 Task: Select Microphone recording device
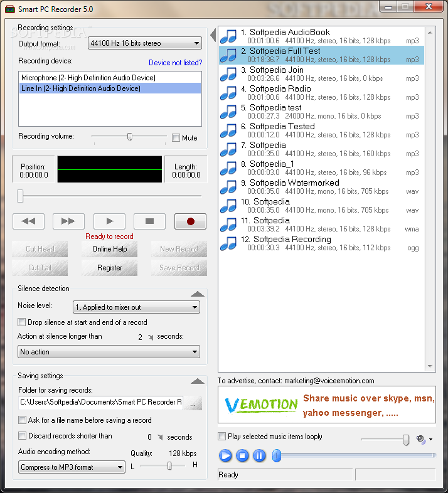point(110,78)
